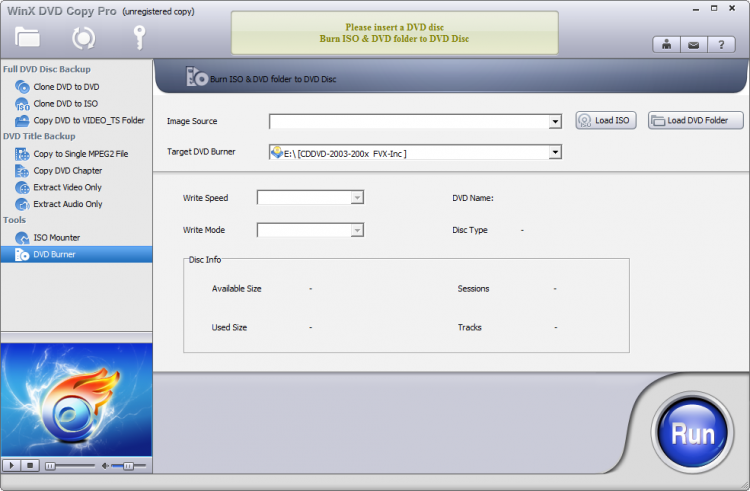Click Copy DVD to VIDEO_TS Folder icon
Image resolution: width=750 pixels, height=491 pixels.
pyautogui.click(x=22, y=120)
